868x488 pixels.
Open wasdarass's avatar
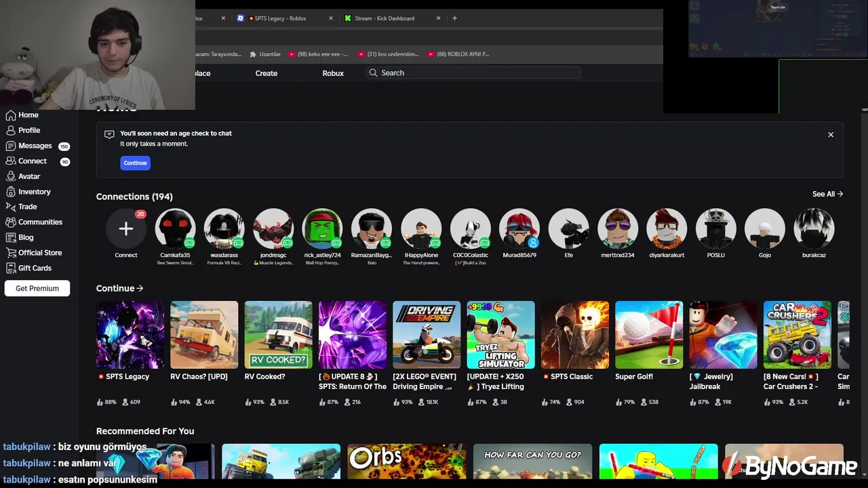point(224,229)
